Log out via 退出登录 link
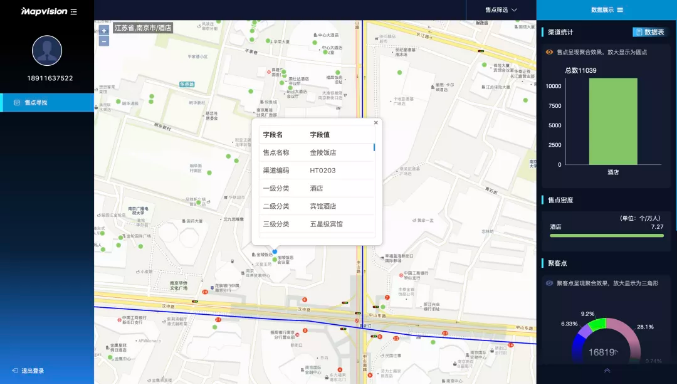Viewport: 678px width, 384px height. coord(28,371)
